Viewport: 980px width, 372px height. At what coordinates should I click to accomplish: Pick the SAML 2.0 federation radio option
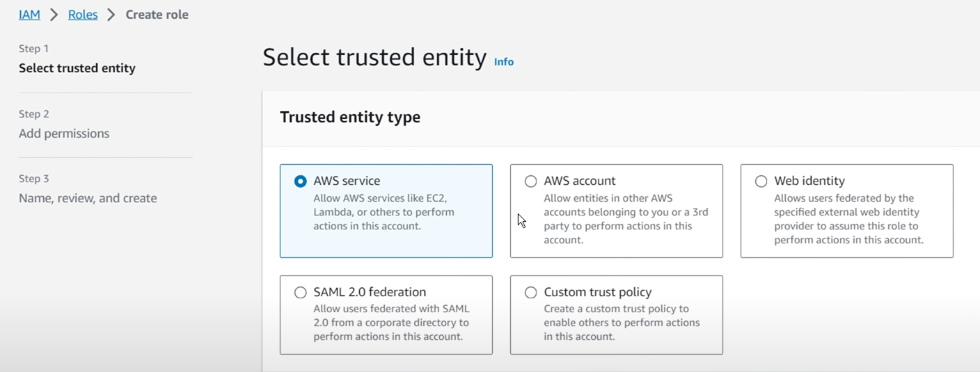300,293
